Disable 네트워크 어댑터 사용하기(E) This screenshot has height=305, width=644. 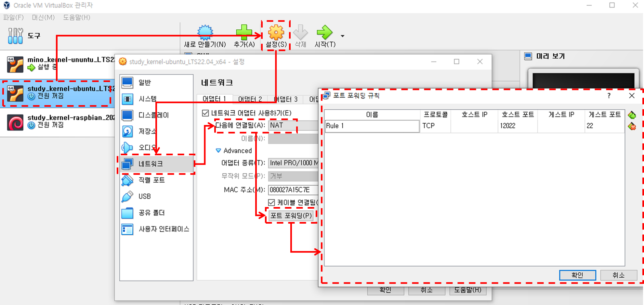click(x=205, y=113)
